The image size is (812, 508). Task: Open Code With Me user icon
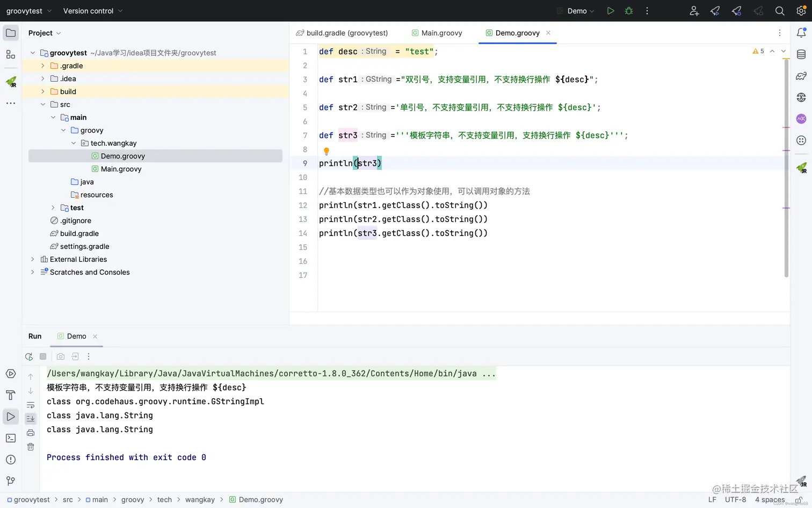(x=694, y=11)
